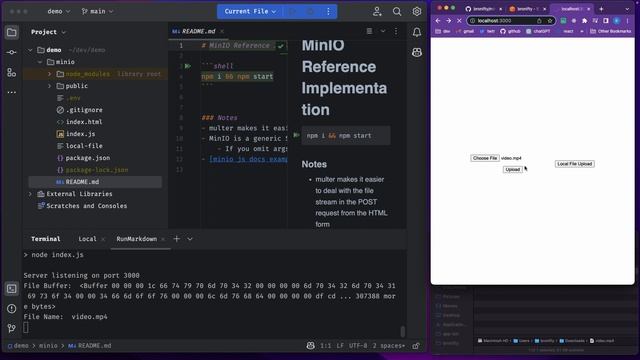Toggle editor preview layout mode icon
The image size is (640, 360).
(x=369, y=31)
